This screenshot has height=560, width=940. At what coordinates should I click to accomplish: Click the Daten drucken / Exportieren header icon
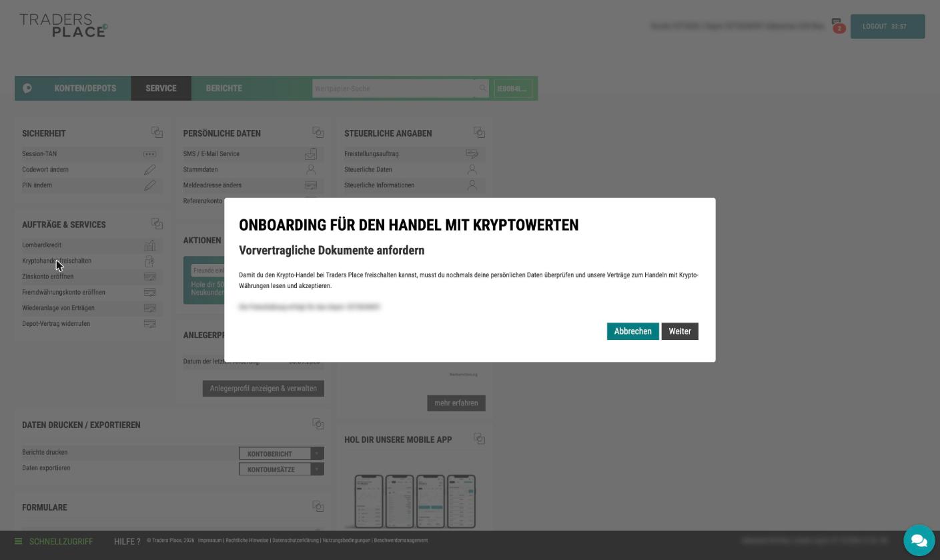click(318, 424)
